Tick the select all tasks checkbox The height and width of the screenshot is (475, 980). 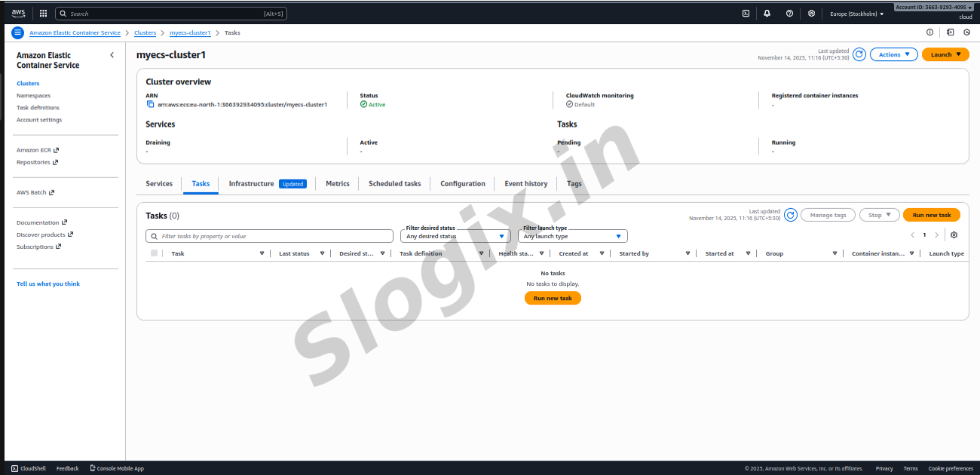[155, 253]
